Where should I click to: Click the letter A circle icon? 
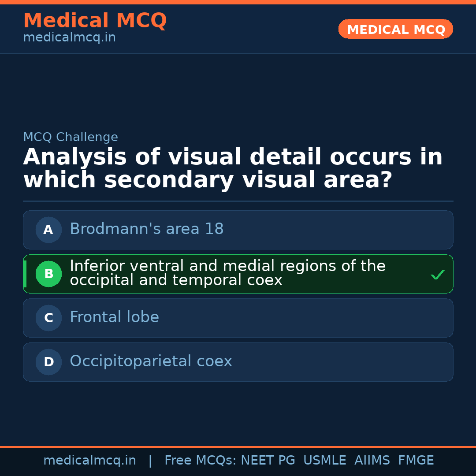tap(48, 230)
